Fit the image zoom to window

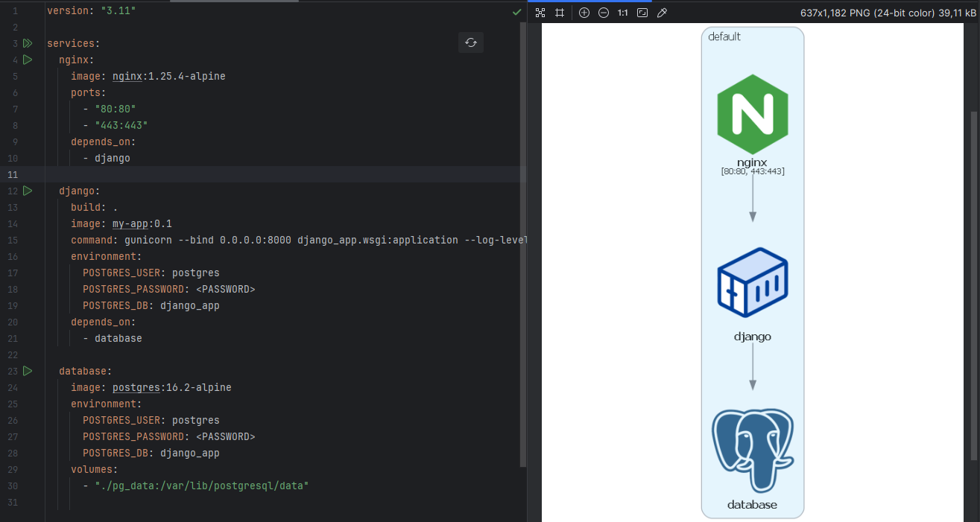(642, 13)
